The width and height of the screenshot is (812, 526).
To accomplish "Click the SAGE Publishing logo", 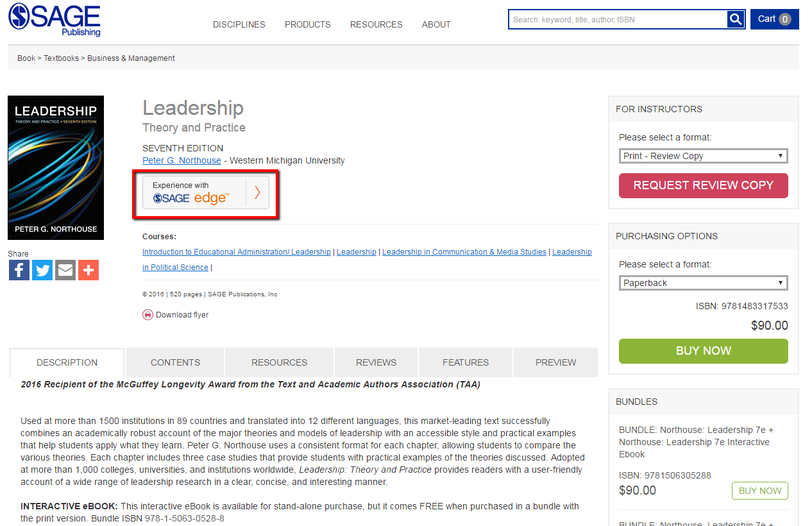I will pyautogui.click(x=55, y=20).
